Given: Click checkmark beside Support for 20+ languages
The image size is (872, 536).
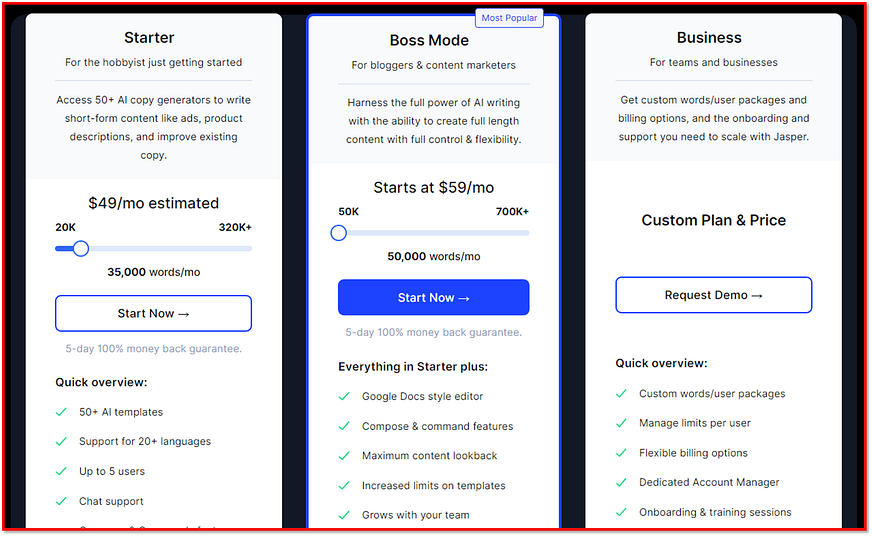Looking at the screenshot, I should (x=62, y=442).
